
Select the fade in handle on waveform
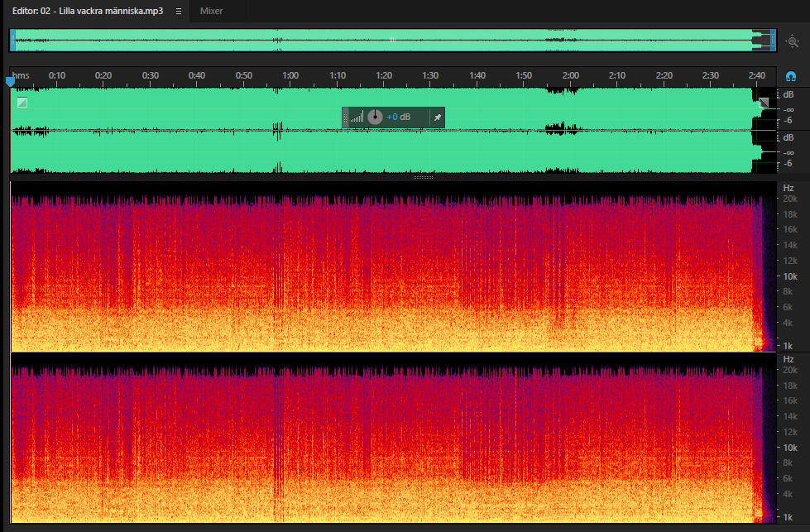(22, 103)
